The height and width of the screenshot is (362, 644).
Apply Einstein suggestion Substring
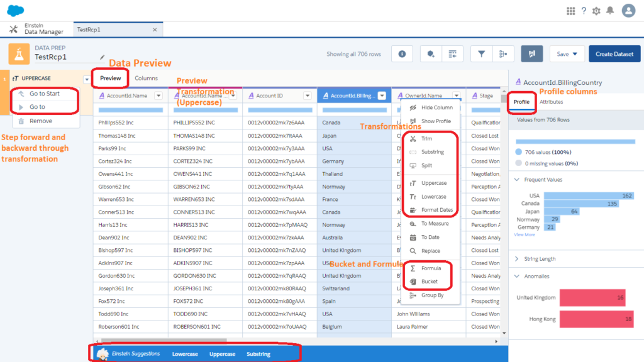(x=258, y=354)
